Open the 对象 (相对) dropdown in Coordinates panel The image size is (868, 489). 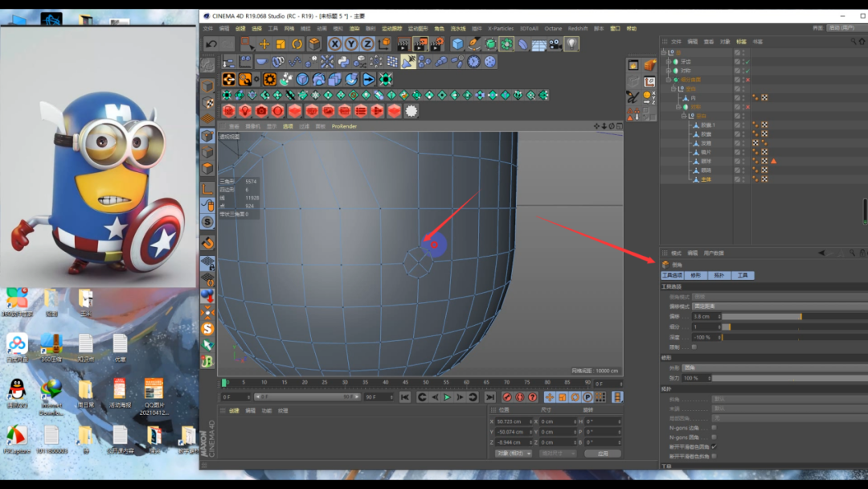point(513,454)
